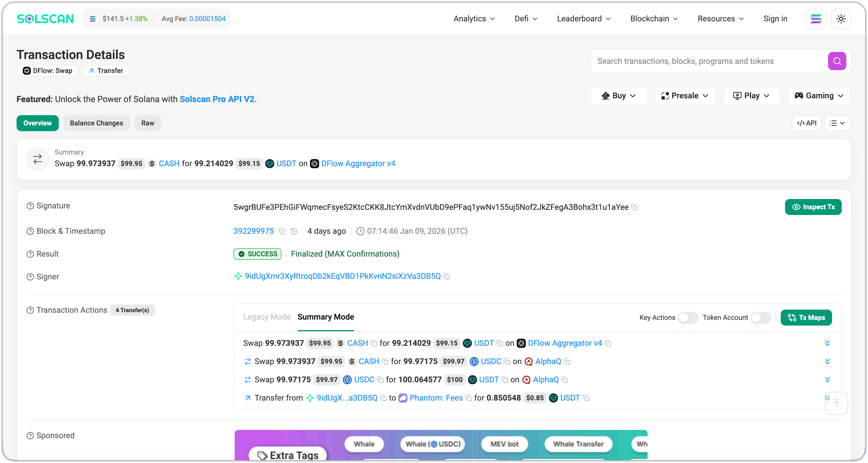Image resolution: width=868 pixels, height=463 pixels.
Task: Expand the Buy dropdown
Action: coord(619,96)
